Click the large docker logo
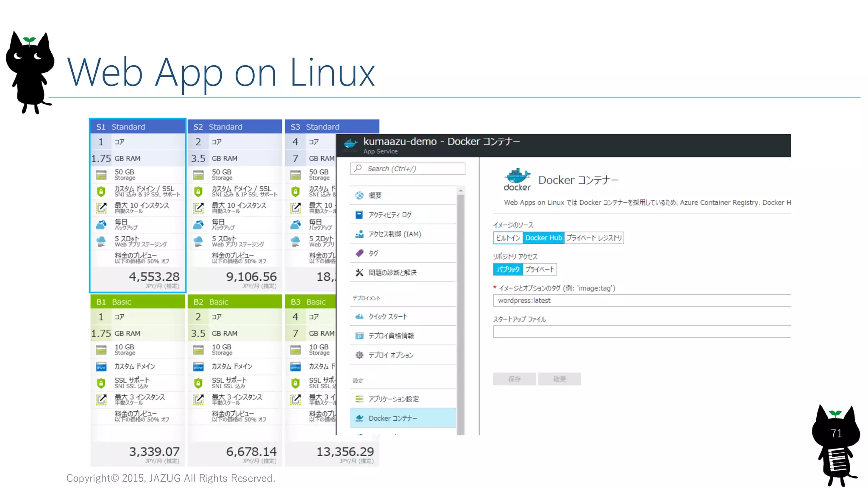868x488 pixels. point(517,180)
